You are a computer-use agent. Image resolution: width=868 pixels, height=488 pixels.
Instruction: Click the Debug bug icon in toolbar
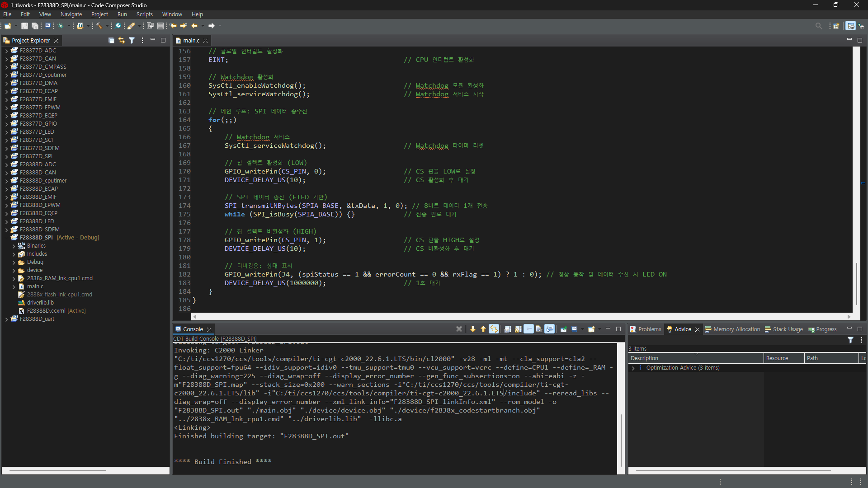click(x=61, y=26)
